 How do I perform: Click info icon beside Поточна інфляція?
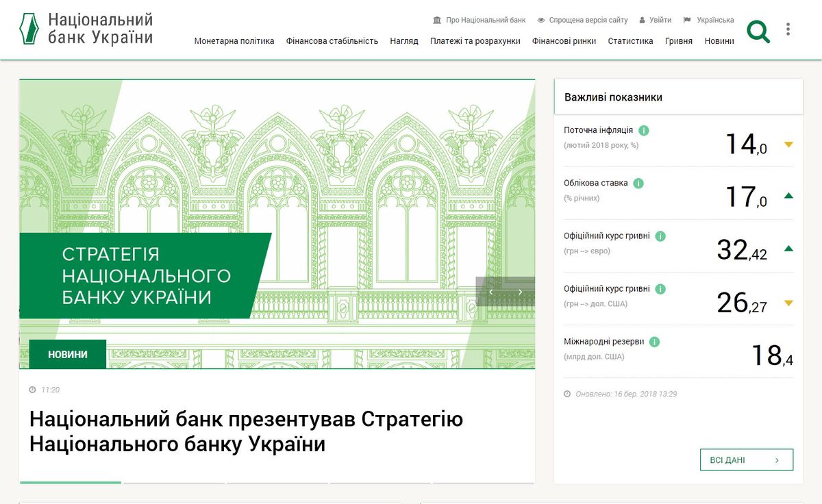[x=644, y=130]
